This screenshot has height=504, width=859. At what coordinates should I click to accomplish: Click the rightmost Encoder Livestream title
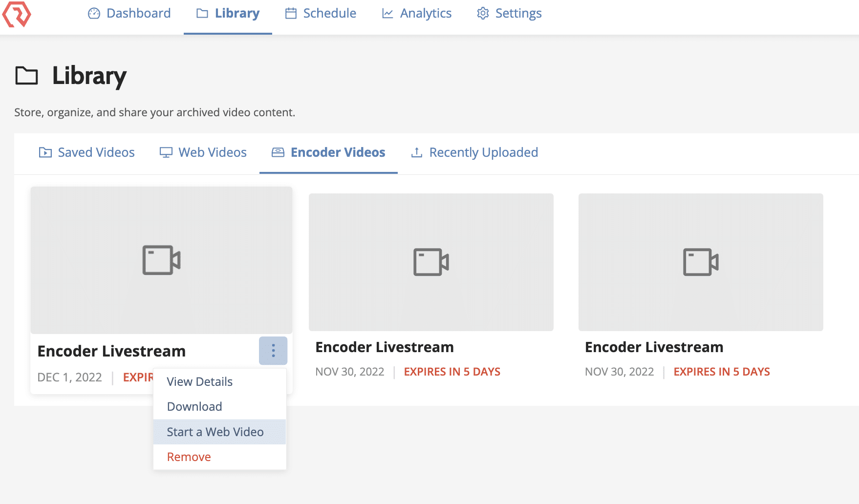point(654,347)
